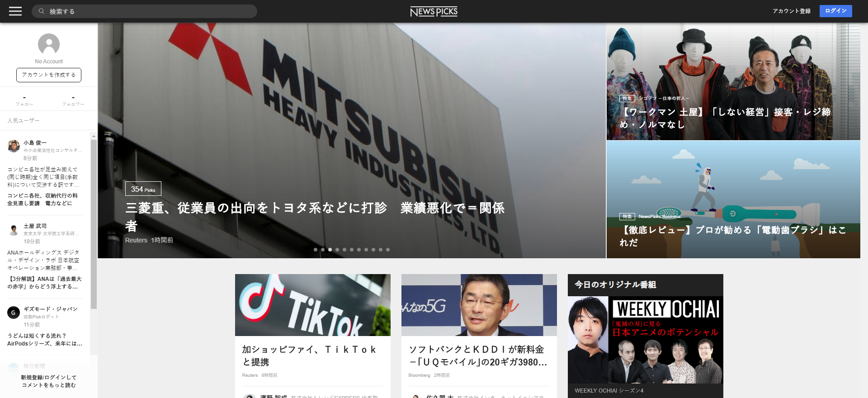Screen dimensions: 868x398
Task: Click the ログイン button
Action: (835, 11)
